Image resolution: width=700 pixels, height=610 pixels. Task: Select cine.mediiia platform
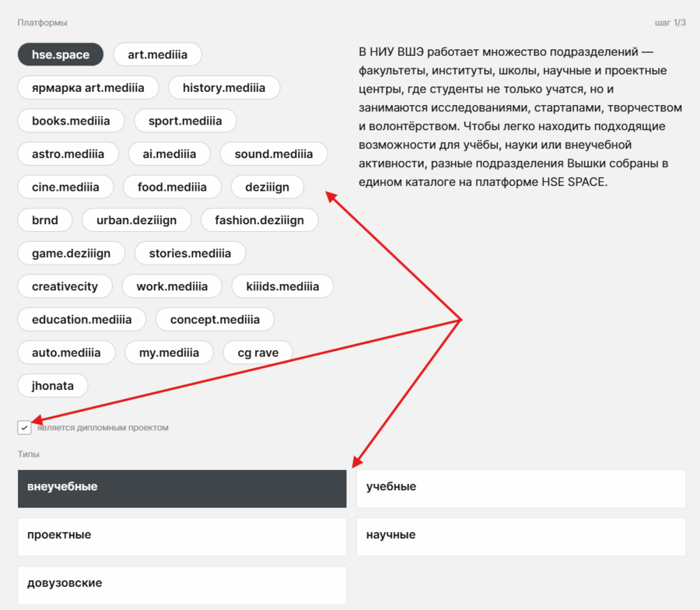[65, 187]
